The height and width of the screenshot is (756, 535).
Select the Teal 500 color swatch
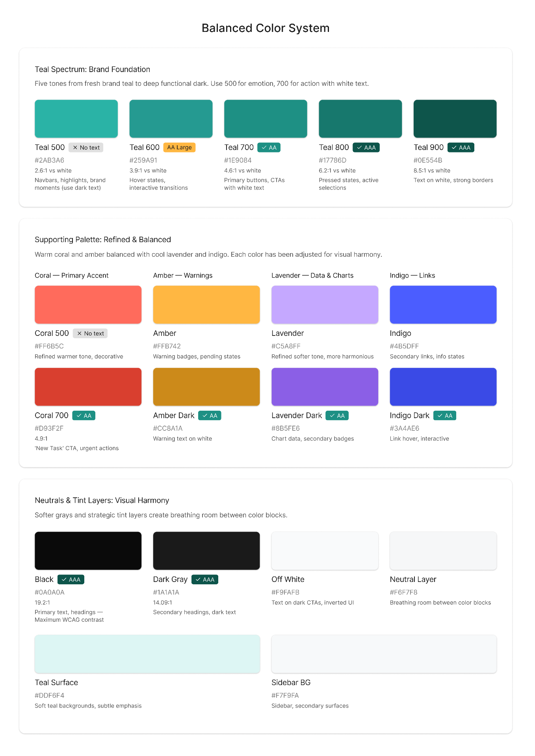pyautogui.click(x=76, y=119)
